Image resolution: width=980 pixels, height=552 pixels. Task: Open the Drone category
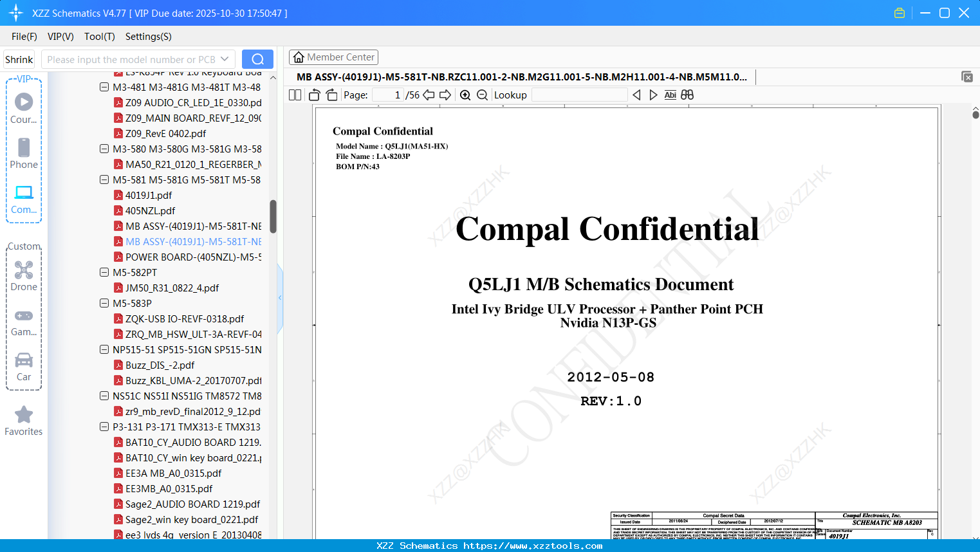24,275
